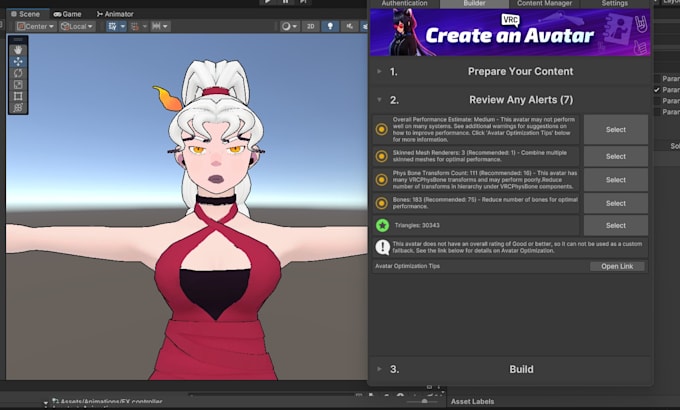This screenshot has width=680, height=410.
Task: Select the Hand (View) tool
Action: 18,50
